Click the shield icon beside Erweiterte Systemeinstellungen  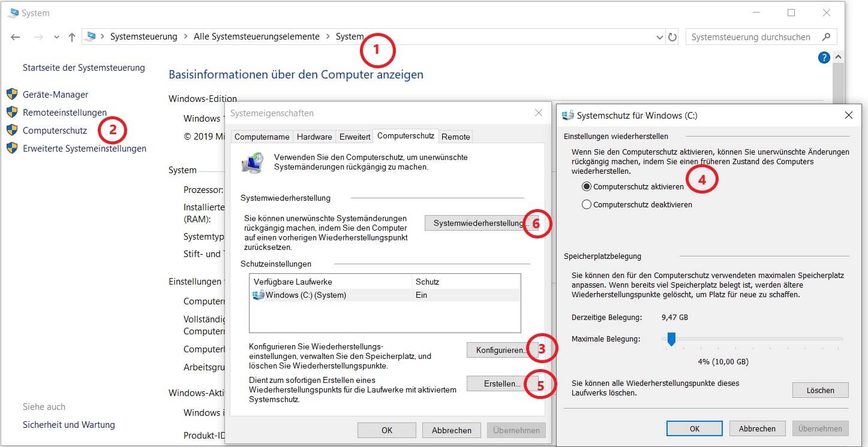(12, 148)
